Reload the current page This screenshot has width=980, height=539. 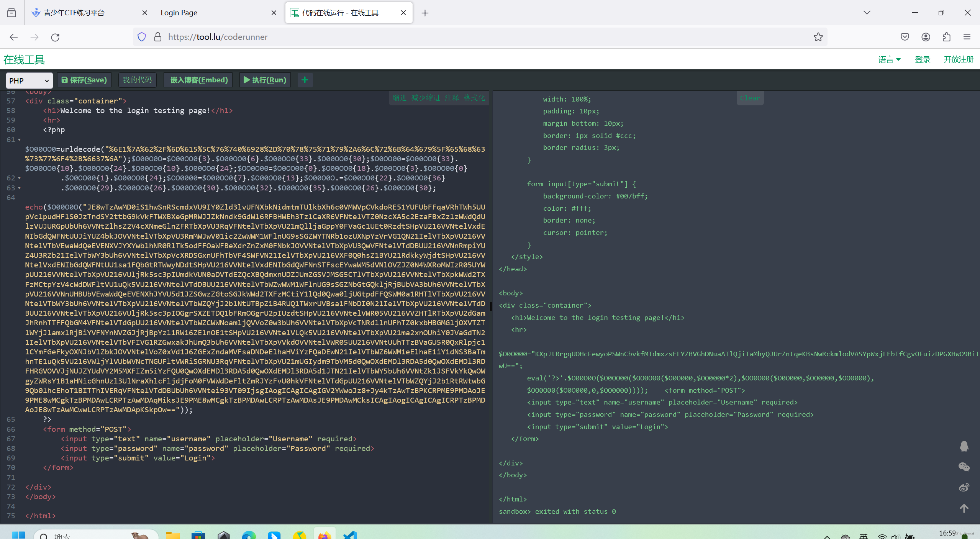click(x=55, y=37)
